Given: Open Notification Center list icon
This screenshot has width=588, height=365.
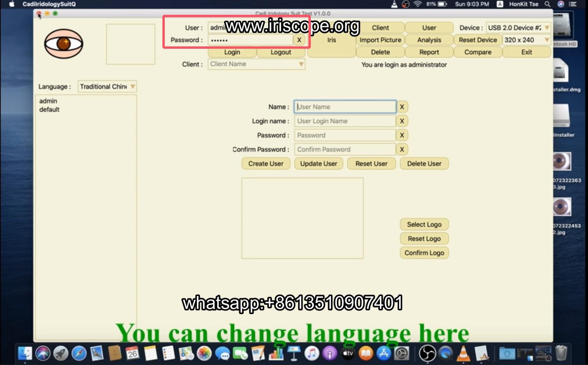Looking at the screenshot, I should coord(572,4).
